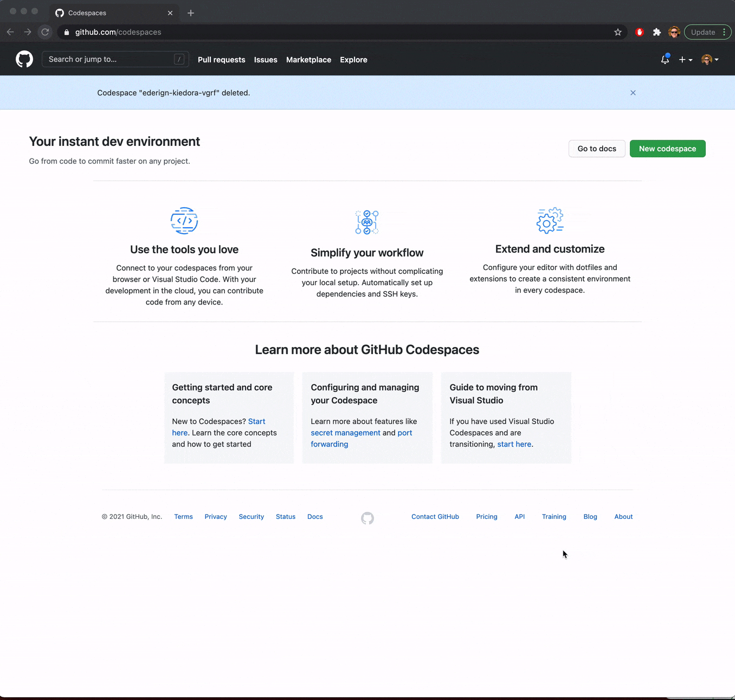This screenshot has height=700, width=735.
Task: Reload the page
Action: click(45, 32)
